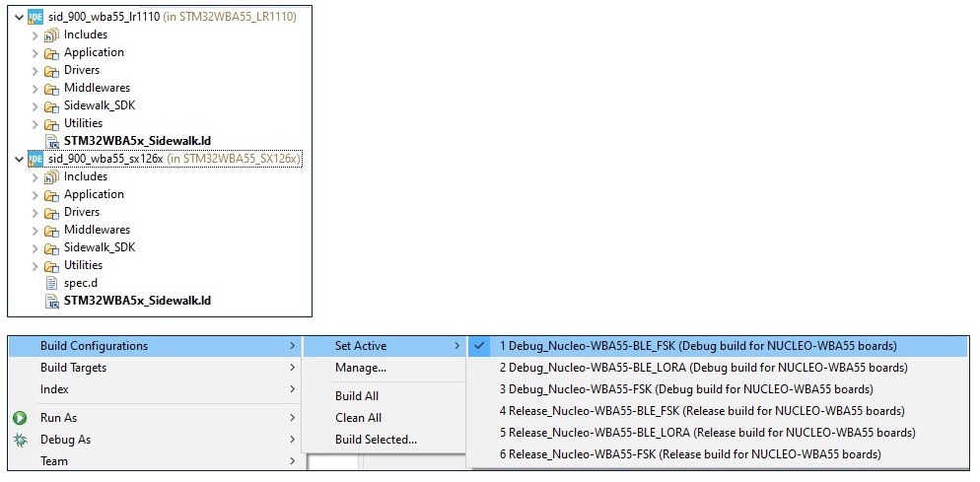
Task: Click linker script file icon in lr1110 project
Action: pos(52,141)
